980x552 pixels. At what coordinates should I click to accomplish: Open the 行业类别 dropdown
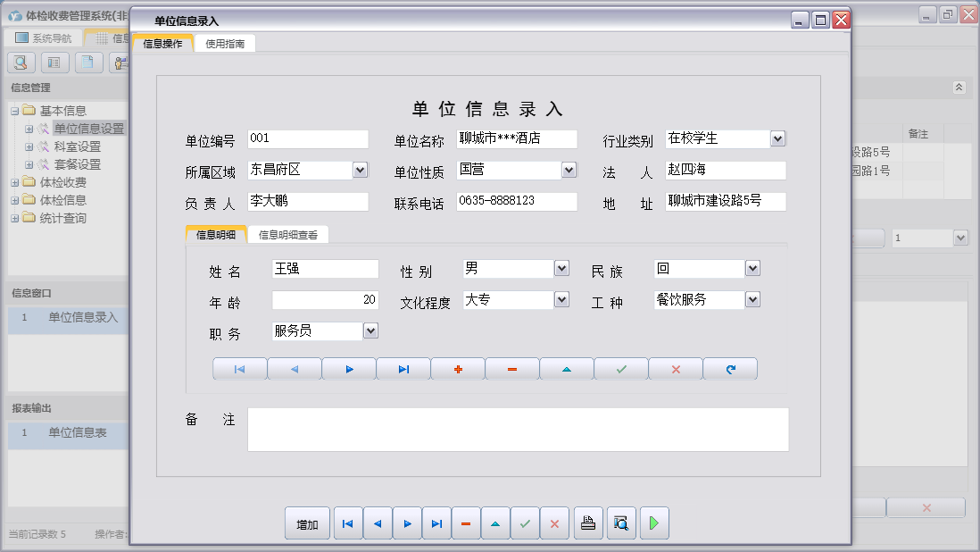pyautogui.click(x=777, y=138)
